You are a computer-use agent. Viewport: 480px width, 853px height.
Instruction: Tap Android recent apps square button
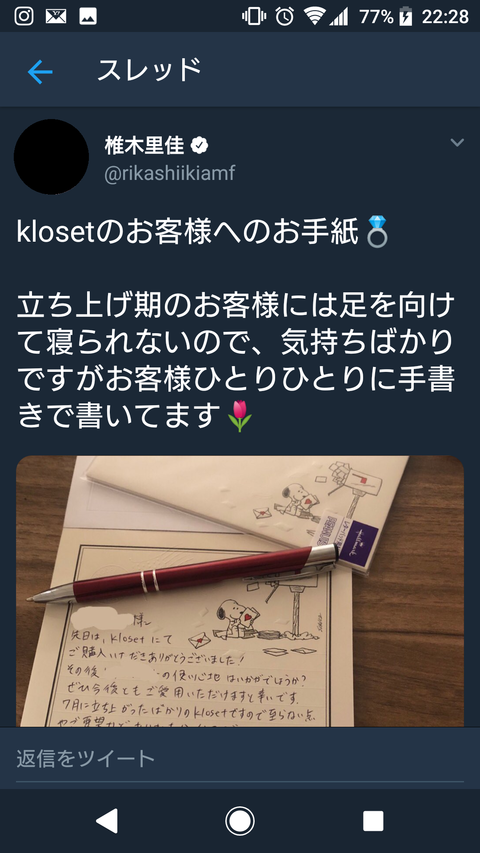373,820
